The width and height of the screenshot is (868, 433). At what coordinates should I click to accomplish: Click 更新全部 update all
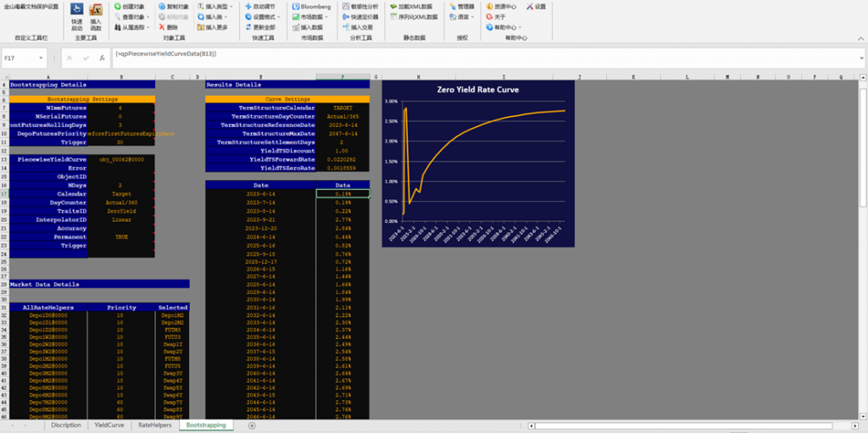tap(259, 26)
